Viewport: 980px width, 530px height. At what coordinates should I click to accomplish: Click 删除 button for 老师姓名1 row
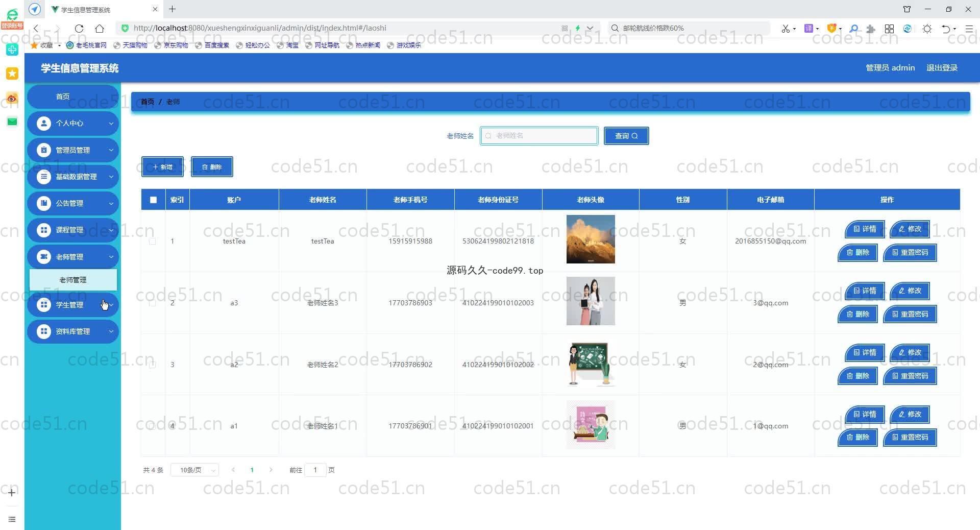857,437
